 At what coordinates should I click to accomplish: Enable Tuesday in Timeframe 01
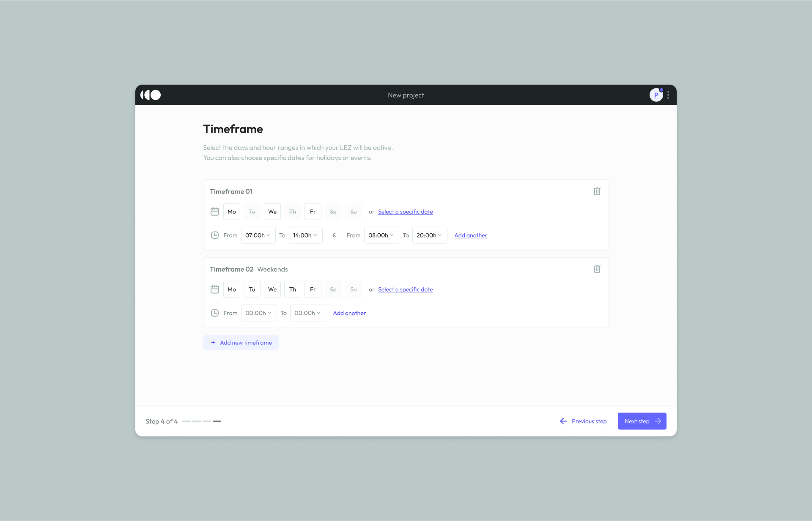click(x=252, y=212)
